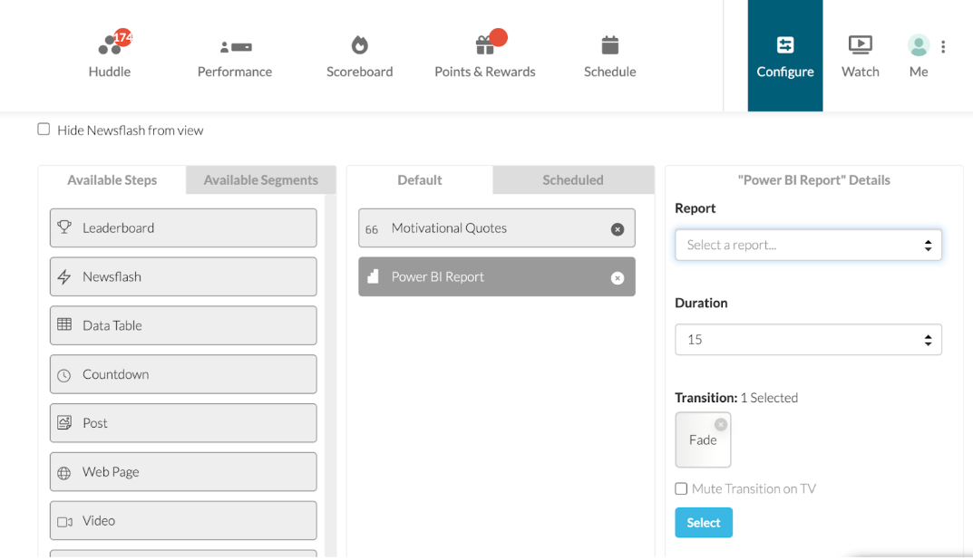Click the Schedule calendar icon
973x560 pixels.
click(610, 44)
